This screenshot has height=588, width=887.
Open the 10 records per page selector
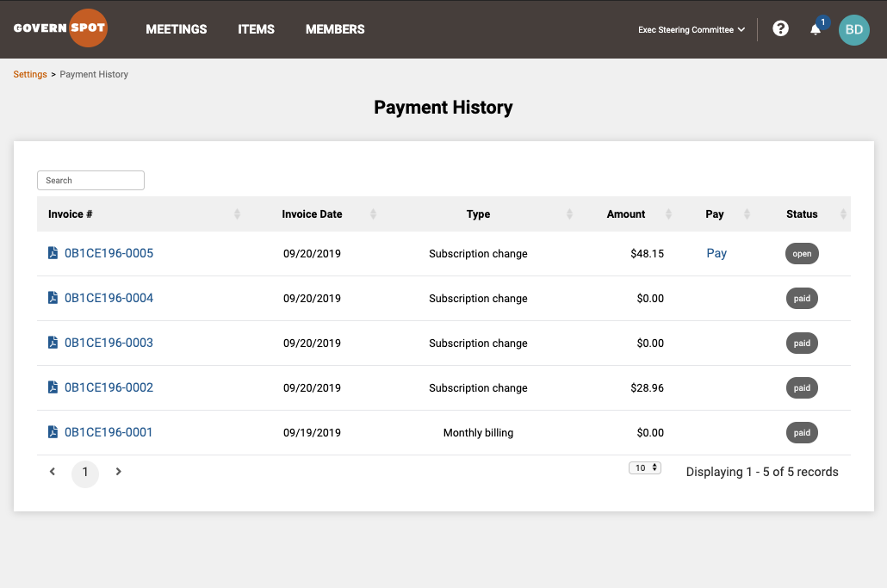tap(645, 467)
